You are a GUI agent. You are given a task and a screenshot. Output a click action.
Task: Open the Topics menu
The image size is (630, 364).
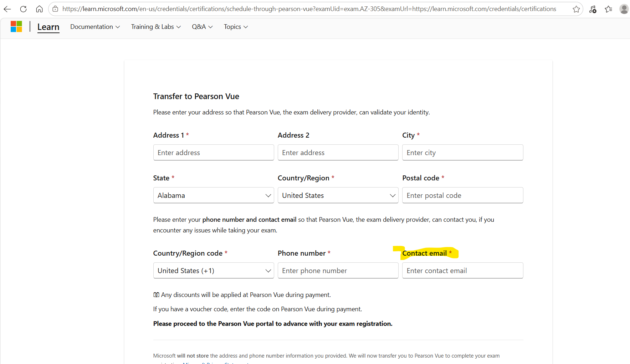click(x=236, y=27)
